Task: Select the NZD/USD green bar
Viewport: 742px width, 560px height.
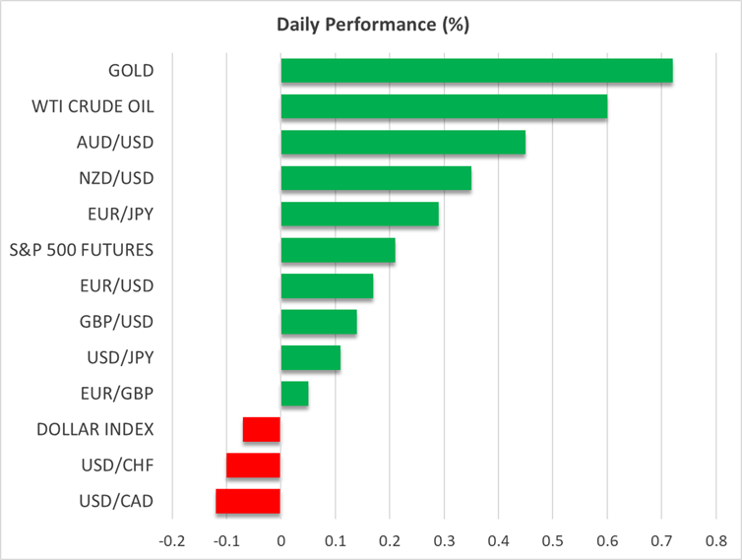Action: (x=376, y=178)
